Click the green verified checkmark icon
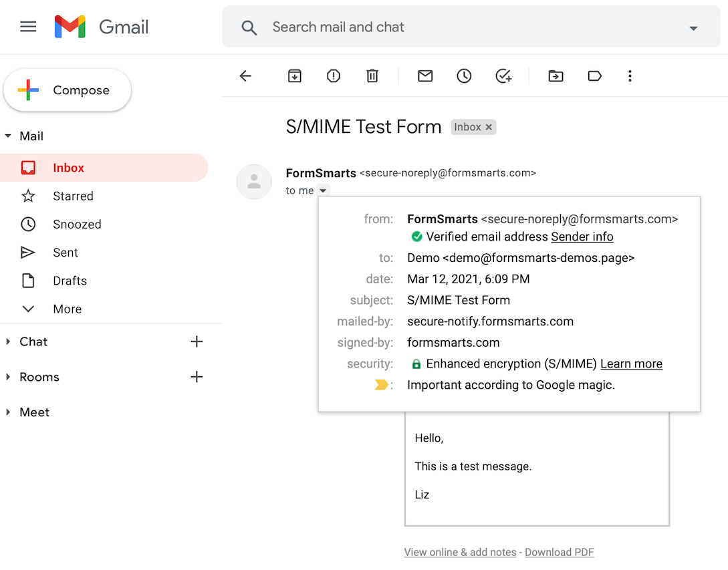Viewport: 728px width, 570px height. (416, 237)
